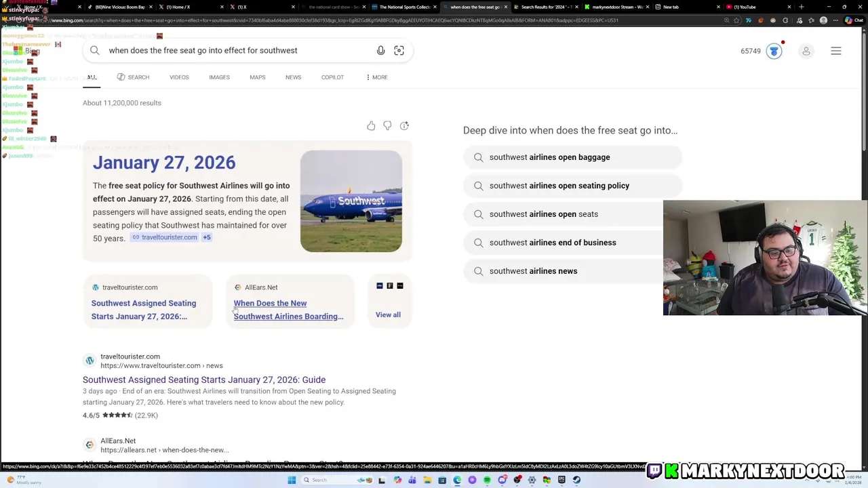Click 'About 11,200,000 results' text
Image resolution: width=868 pixels, height=488 pixels.
(x=122, y=103)
